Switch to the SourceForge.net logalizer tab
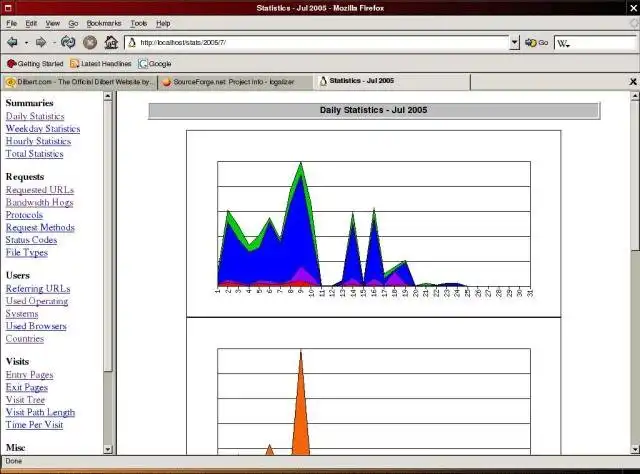 [235, 82]
